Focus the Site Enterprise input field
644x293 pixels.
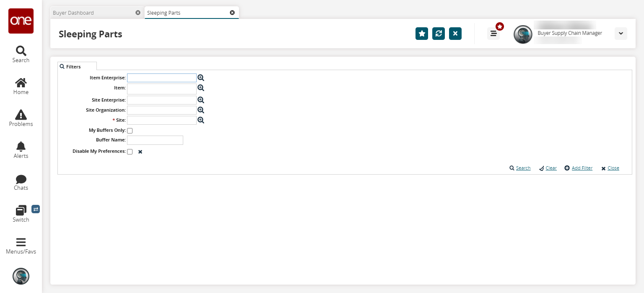tap(162, 100)
